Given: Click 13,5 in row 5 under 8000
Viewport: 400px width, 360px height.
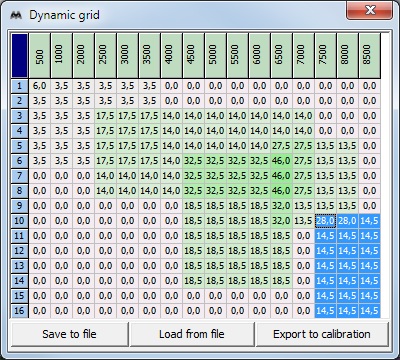Looking at the screenshot, I should pyautogui.click(x=348, y=146).
